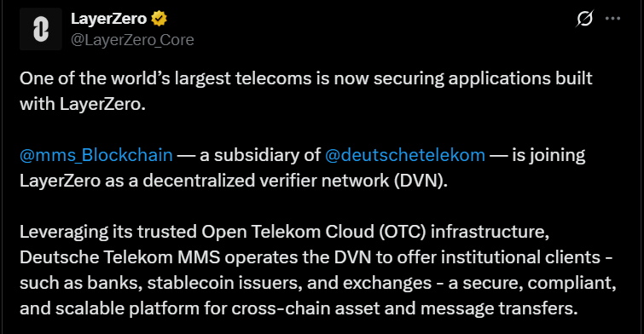The width and height of the screenshot is (644, 334).
Task: Click the gold verified badge beside LayerZero
Action: pos(159,19)
